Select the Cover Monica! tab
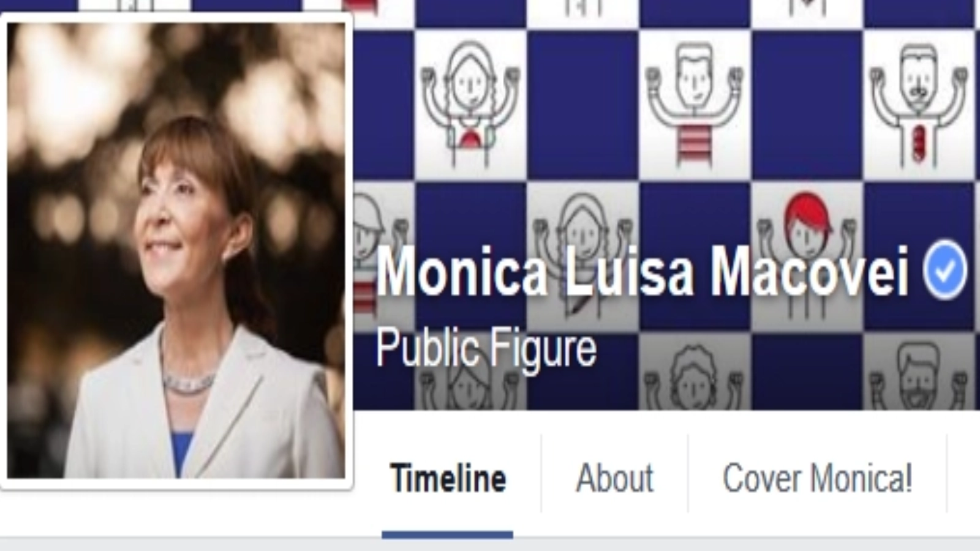Viewport: 980px width, 551px height. 818,478
